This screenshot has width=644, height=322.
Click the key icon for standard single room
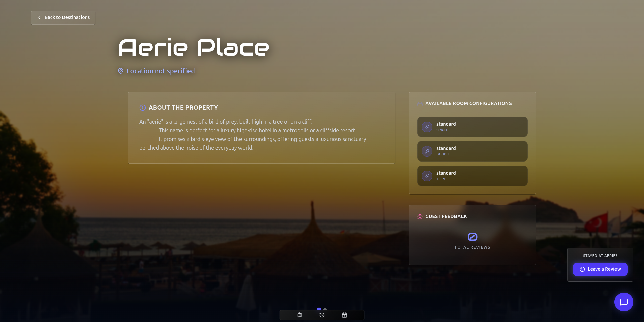pyautogui.click(x=427, y=127)
